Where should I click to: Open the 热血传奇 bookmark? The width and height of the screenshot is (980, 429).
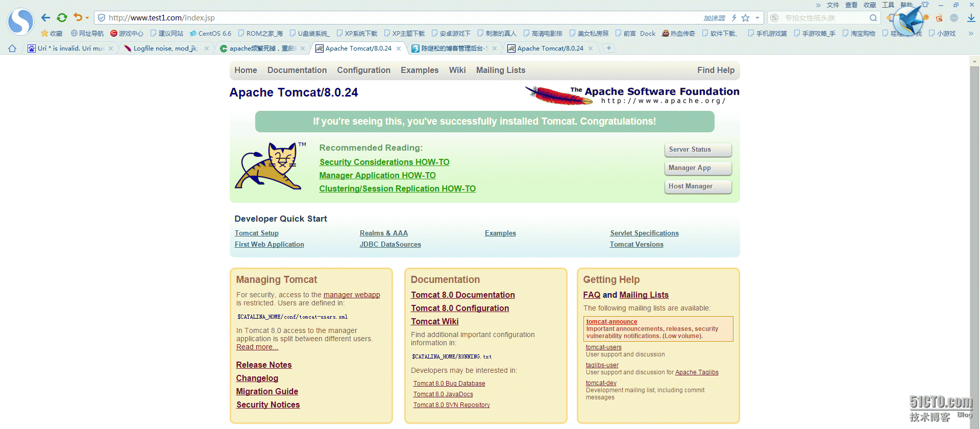tap(678, 34)
